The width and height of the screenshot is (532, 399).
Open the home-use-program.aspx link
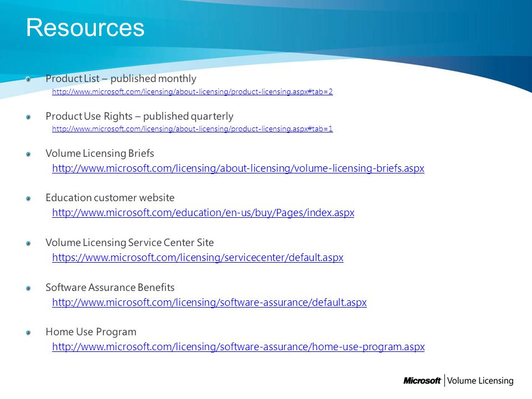[238, 347]
